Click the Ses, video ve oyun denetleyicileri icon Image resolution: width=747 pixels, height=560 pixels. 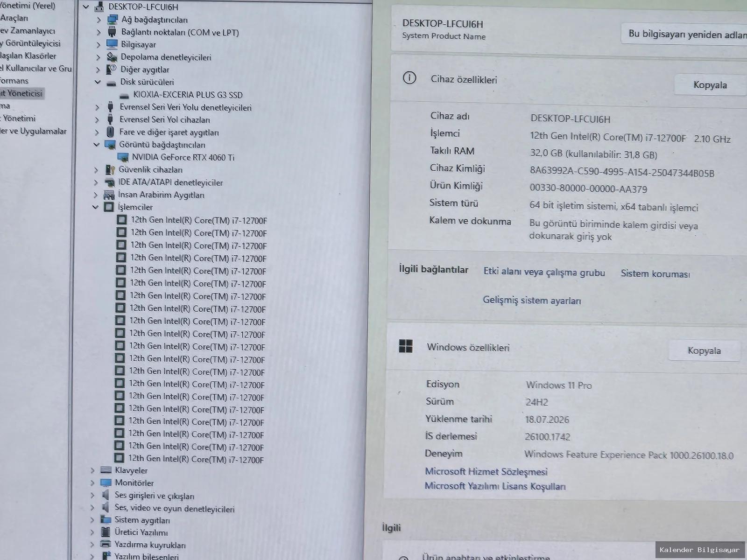coord(106,508)
